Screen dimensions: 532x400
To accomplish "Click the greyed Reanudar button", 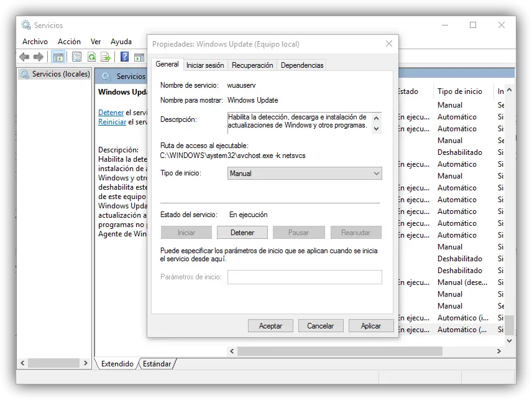I will click(x=355, y=233).
